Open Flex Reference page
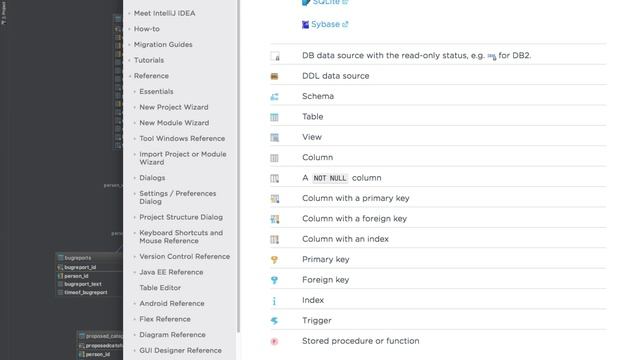The width and height of the screenshot is (640, 360). [x=165, y=319]
